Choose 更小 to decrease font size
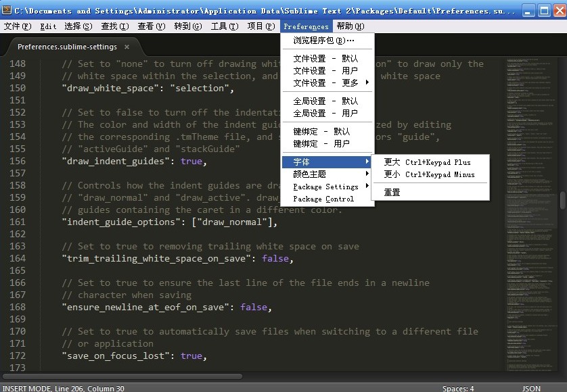Viewport: 567px width, 392px height. point(430,174)
